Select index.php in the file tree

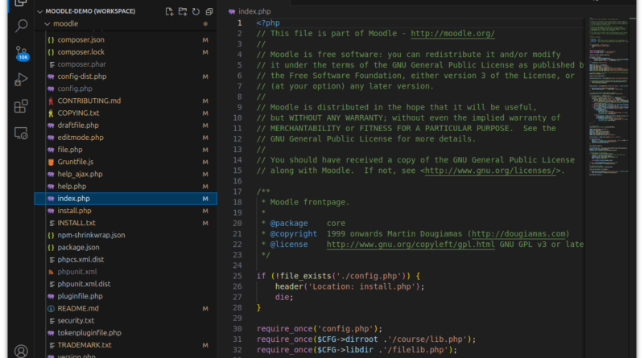[126, 199]
